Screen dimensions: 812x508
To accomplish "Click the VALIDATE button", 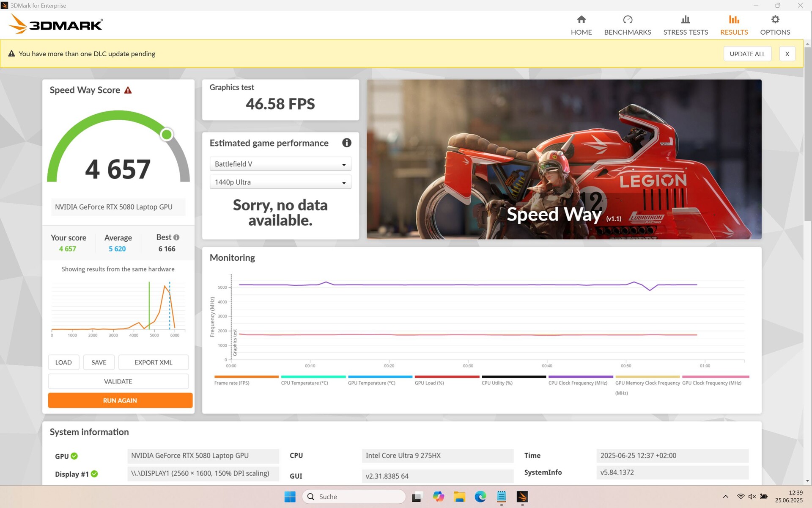I will coord(118,381).
